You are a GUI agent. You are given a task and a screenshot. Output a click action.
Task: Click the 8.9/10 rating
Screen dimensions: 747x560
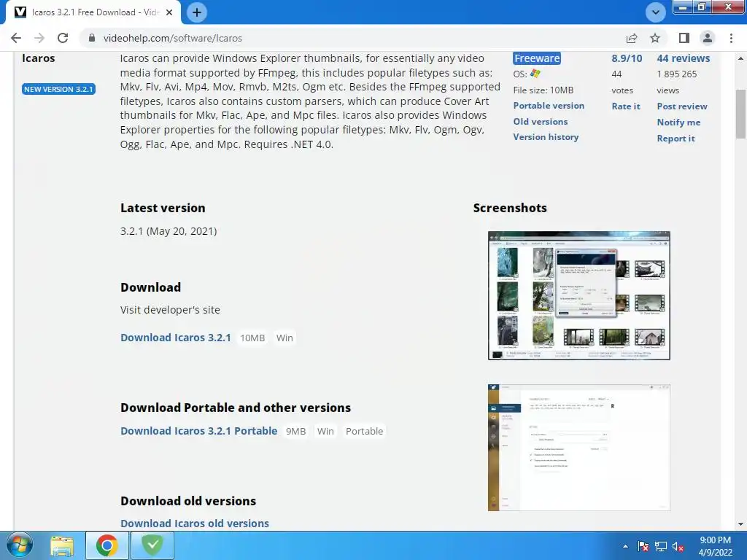[627, 58]
